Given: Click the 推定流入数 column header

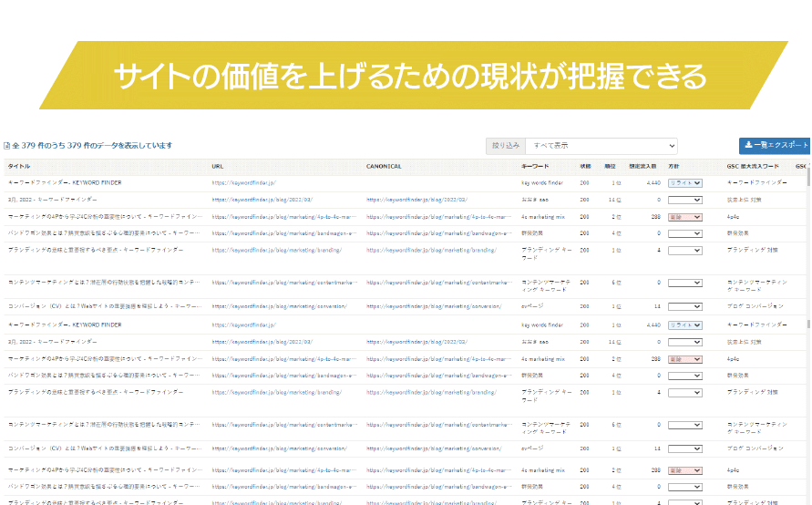Looking at the screenshot, I should pos(644,167).
